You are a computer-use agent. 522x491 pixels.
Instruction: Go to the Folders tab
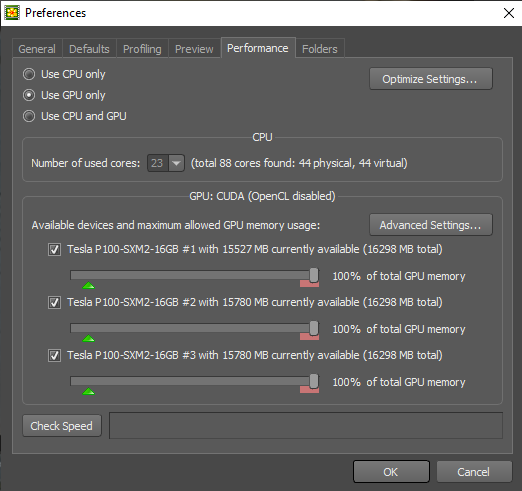(320, 49)
